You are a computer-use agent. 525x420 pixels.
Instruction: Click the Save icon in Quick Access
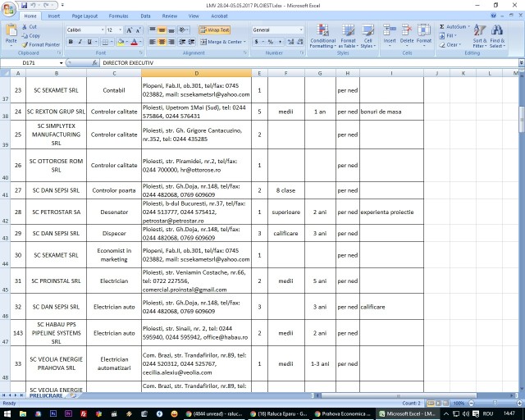coord(24,6)
